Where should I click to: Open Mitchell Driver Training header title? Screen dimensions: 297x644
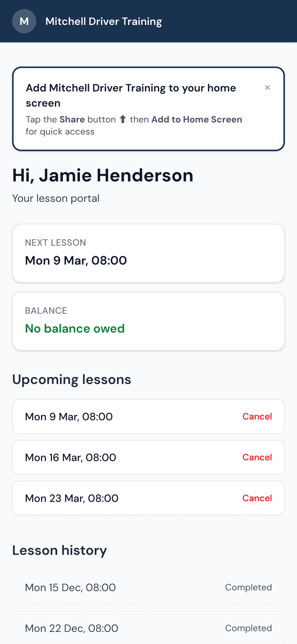[104, 22]
